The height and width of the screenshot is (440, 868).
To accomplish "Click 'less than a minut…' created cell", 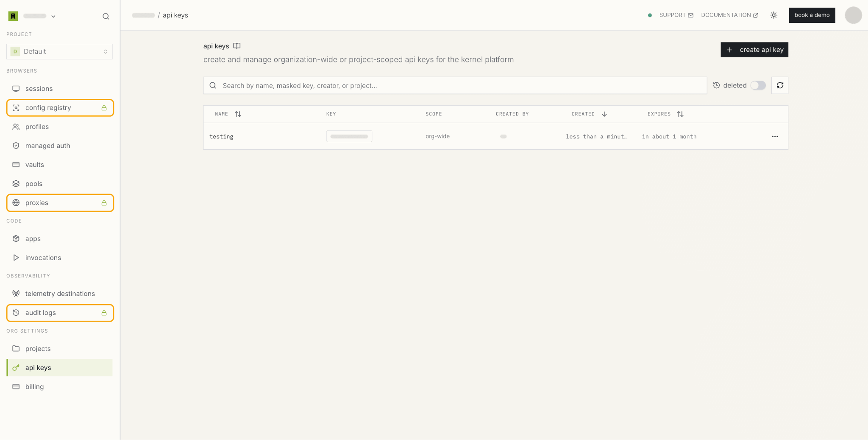I will click(x=596, y=137).
